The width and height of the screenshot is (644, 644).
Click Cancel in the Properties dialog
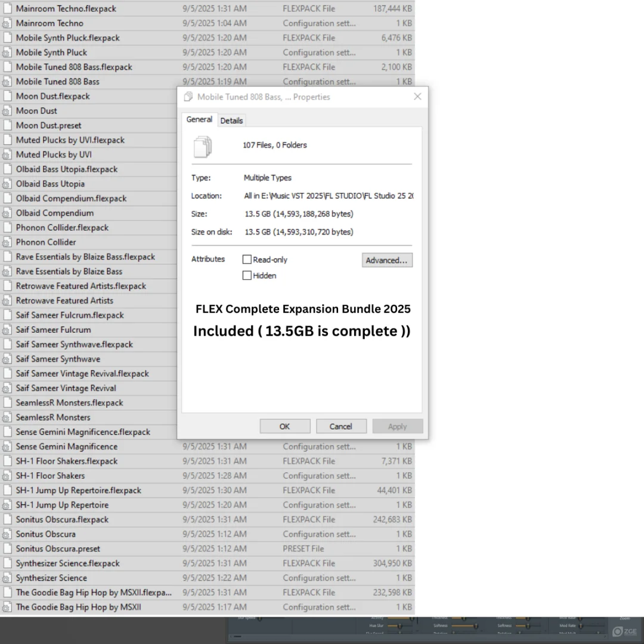point(340,426)
